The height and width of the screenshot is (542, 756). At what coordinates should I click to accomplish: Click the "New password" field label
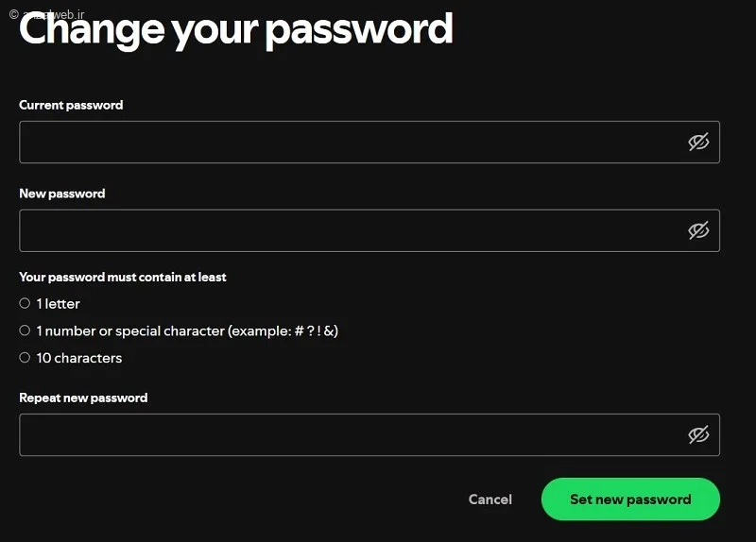tap(62, 194)
